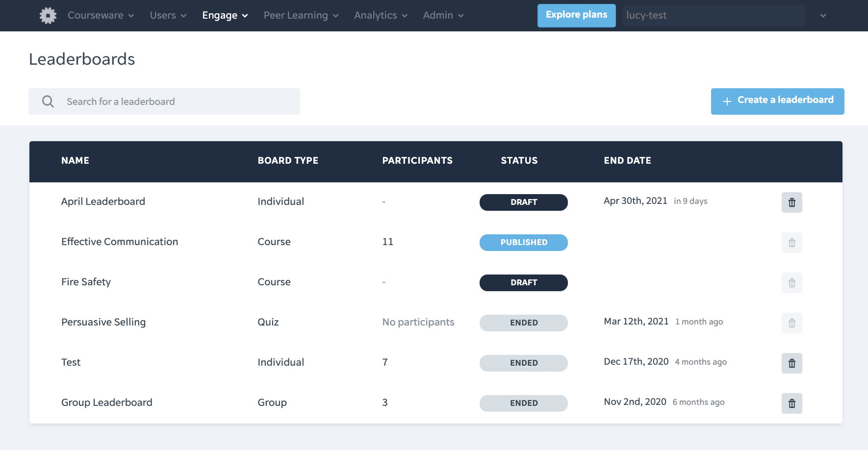
Task: Delete the April Leaderboard with trash icon
Action: [791, 202]
